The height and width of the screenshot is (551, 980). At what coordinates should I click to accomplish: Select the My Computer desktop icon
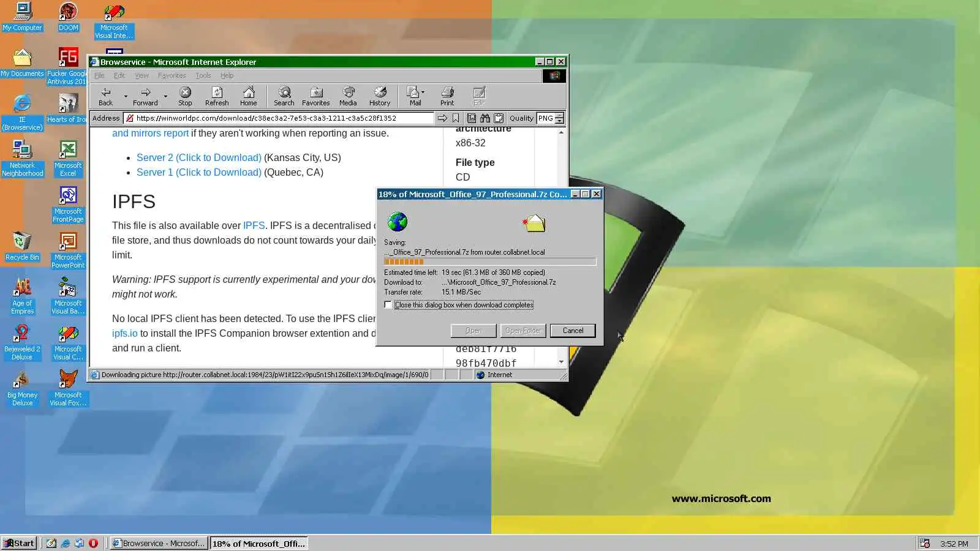[23, 17]
